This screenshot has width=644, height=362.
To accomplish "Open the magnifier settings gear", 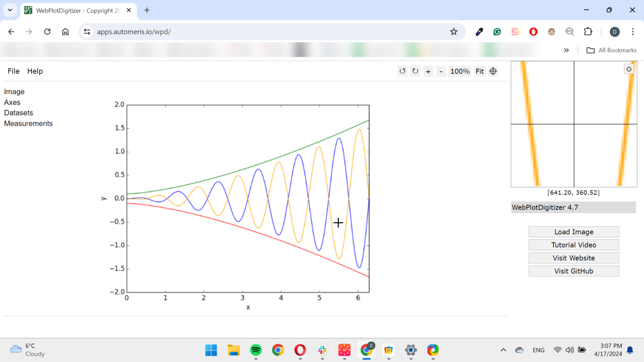I will (x=628, y=69).
